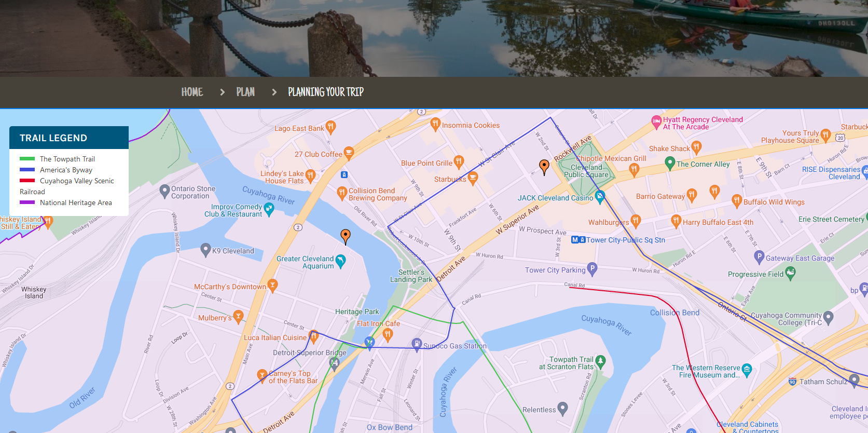Click the Whiskey Island map label
This screenshot has width=868, height=433.
pyautogui.click(x=34, y=292)
